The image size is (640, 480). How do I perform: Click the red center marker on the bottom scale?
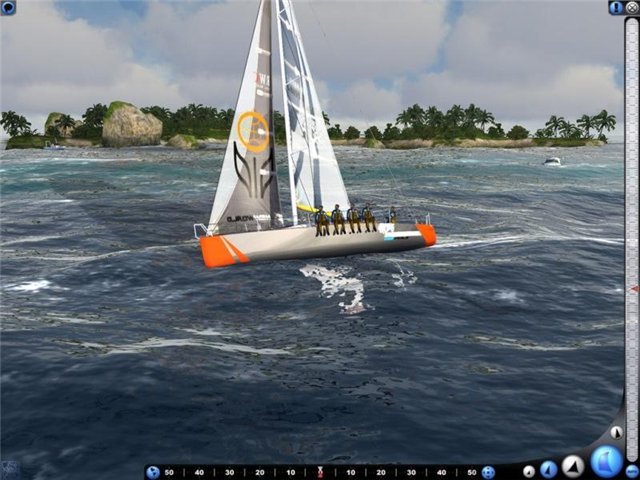pyautogui.click(x=320, y=472)
